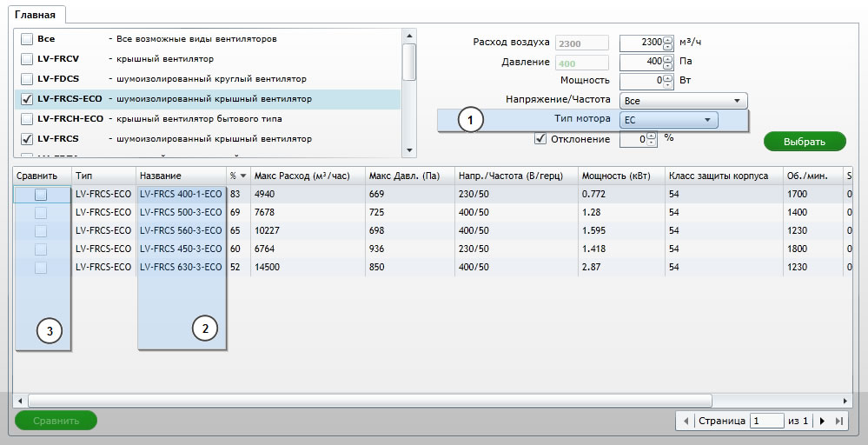Image resolution: width=868 pixels, height=445 pixels.
Task: Open the Напряжение/Частота dropdown
Action: [683, 101]
